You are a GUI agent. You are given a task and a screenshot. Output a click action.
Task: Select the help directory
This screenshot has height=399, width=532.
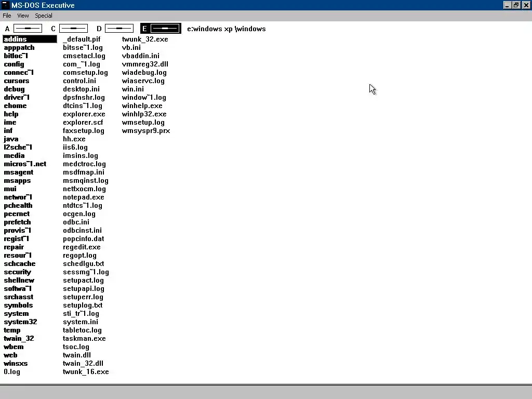pyautogui.click(x=11, y=114)
